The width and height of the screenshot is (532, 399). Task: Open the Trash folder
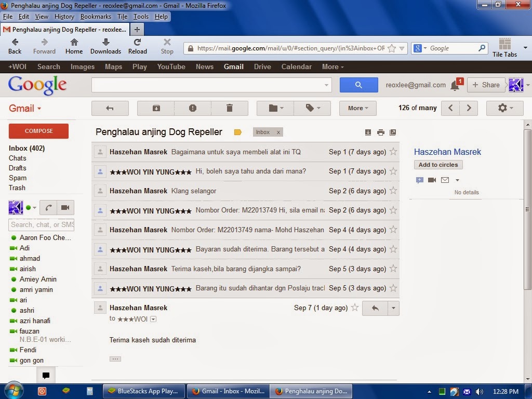[x=17, y=188]
